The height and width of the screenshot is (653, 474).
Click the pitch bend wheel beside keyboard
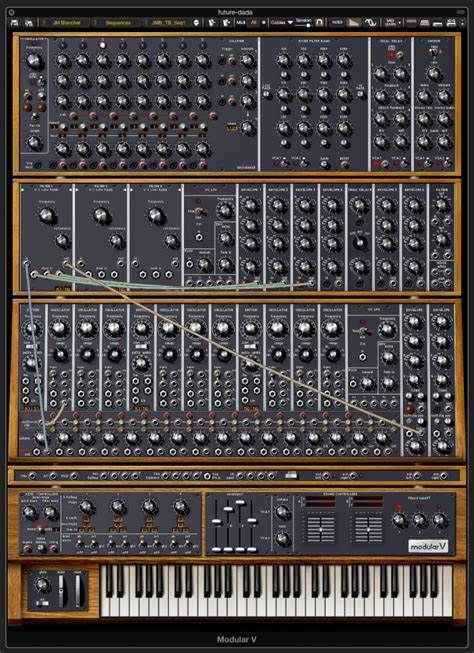point(62,590)
